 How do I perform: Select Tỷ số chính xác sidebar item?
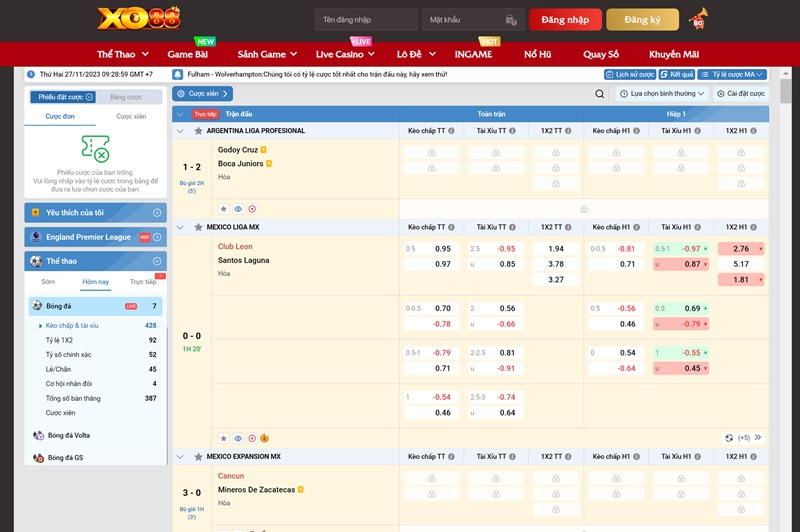[68, 354]
